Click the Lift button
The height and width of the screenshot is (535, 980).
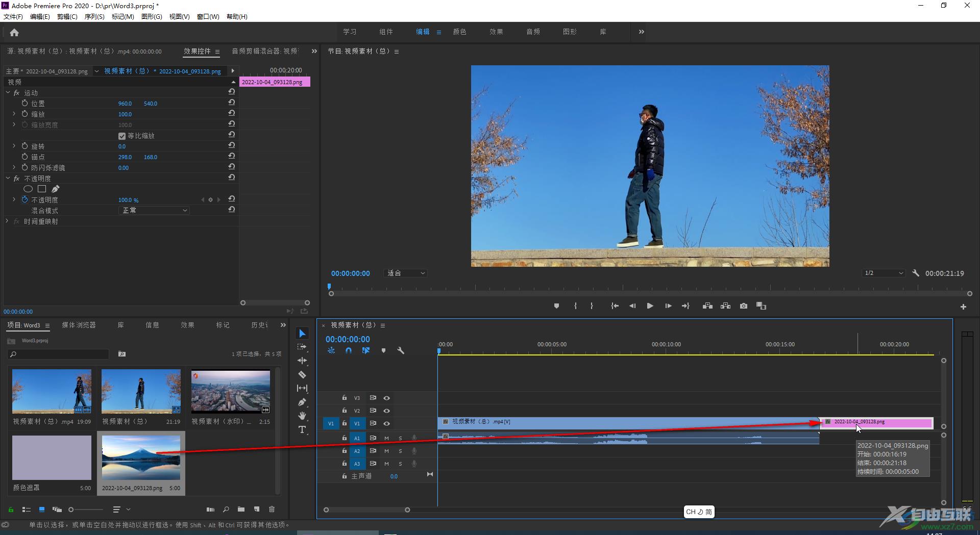(707, 306)
